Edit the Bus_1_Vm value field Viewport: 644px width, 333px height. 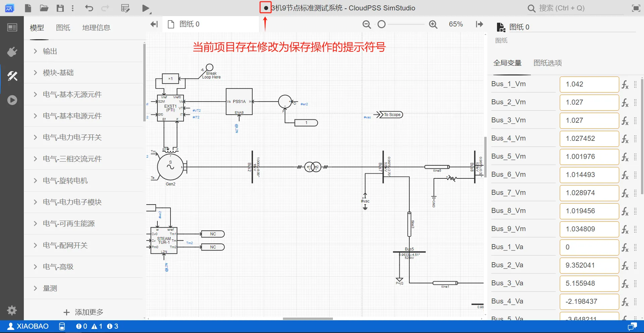coord(589,85)
